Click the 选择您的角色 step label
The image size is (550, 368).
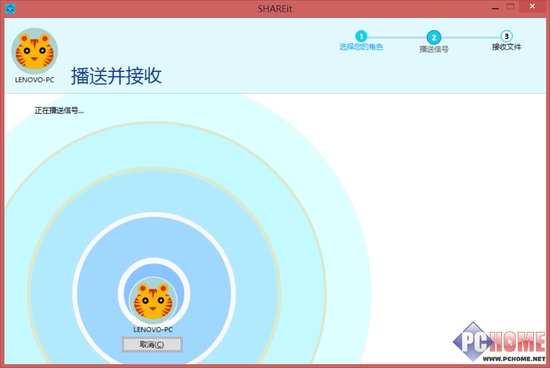[361, 47]
